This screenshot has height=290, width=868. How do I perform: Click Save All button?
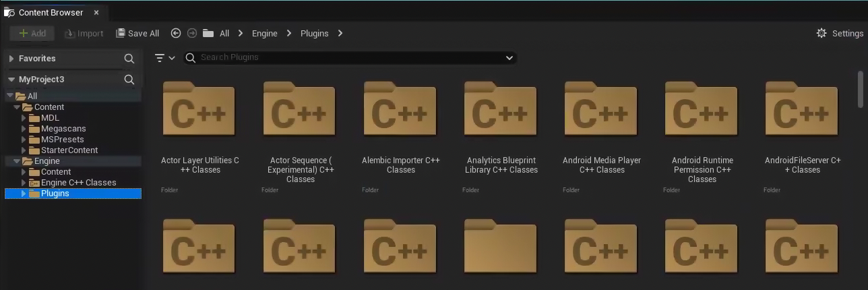[137, 33]
